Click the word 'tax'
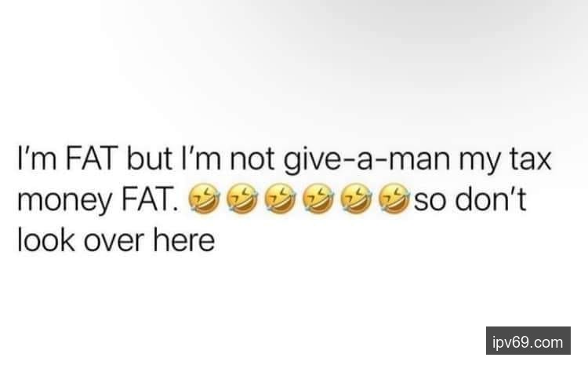 click(x=529, y=159)
